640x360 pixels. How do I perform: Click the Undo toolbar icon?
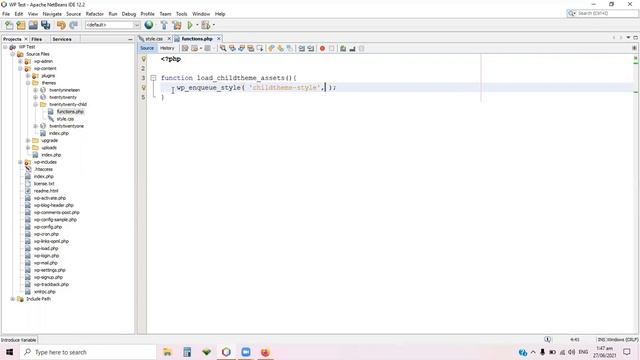(61, 25)
